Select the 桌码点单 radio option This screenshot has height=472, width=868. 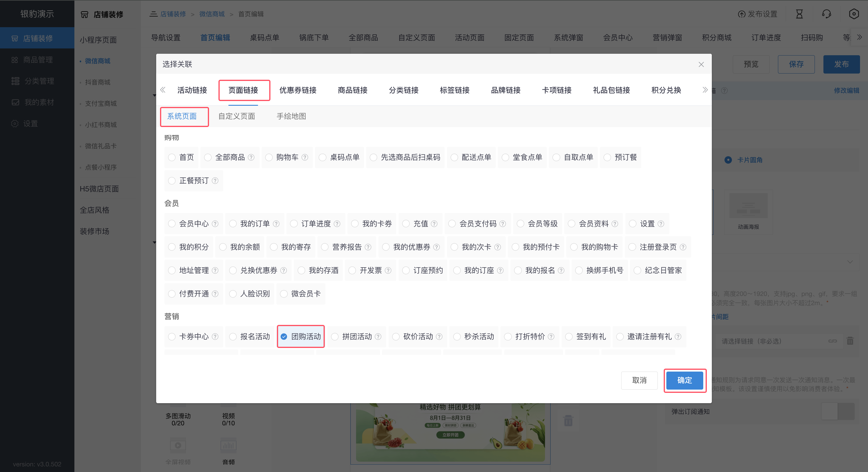pos(322,157)
